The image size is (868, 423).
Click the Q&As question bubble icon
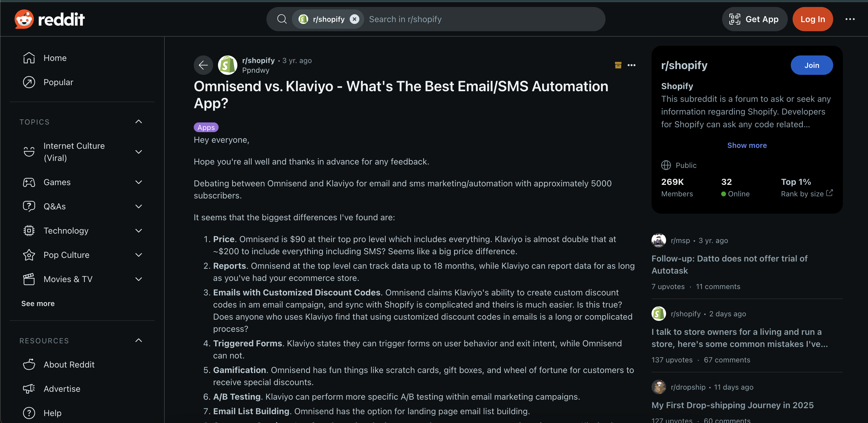coord(29,206)
